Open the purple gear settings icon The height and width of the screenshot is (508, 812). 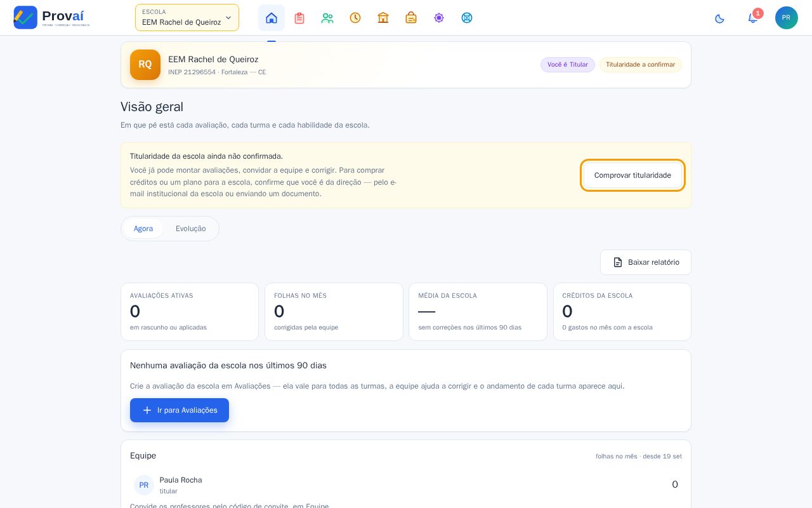[x=439, y=18]
